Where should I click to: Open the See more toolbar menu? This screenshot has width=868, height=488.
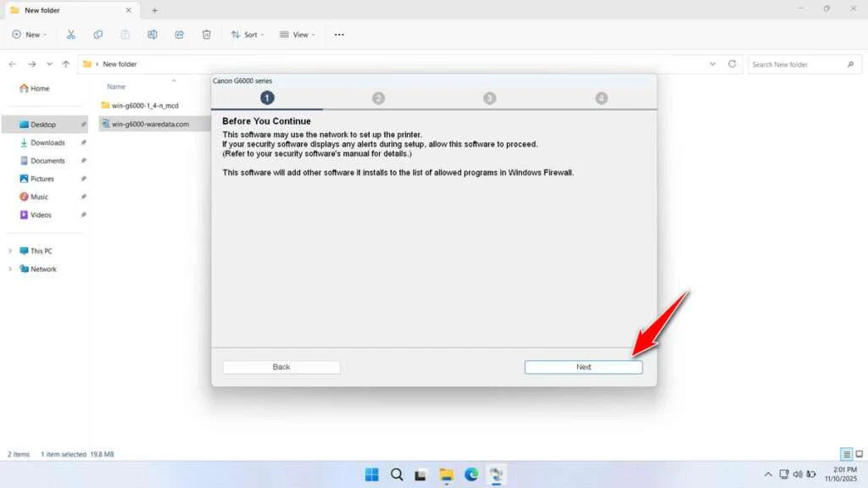[339, 34]
